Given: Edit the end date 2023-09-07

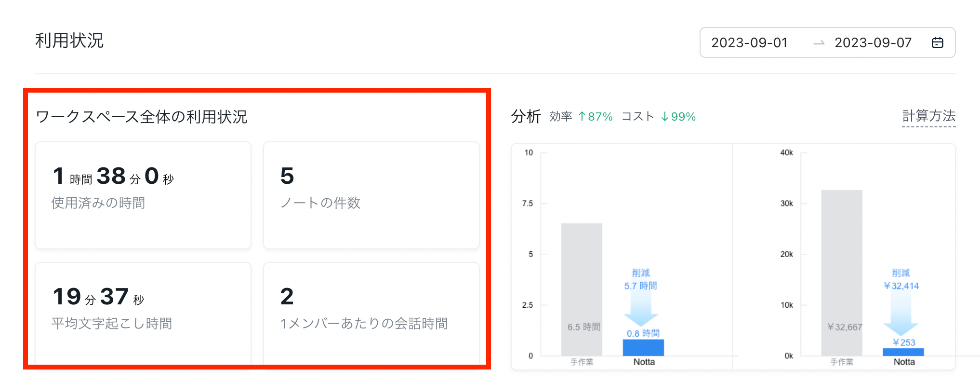Looking at the screenshot, I should pyautogui.click(x=873, y=42).
